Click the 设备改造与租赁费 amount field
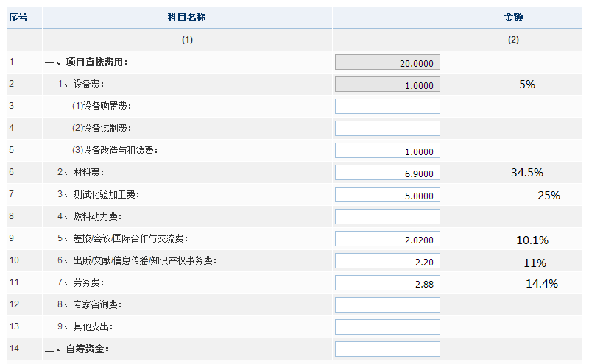603x364 pixels. [387, 151]
